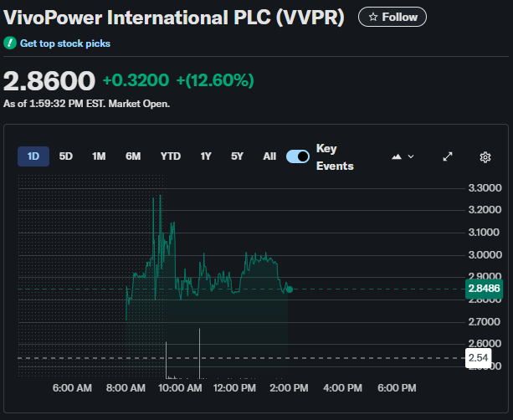The width and height of the screenshot is (513, 420).
Task: Click the green icon beside Get top stock picks
Action: (10, 44)
